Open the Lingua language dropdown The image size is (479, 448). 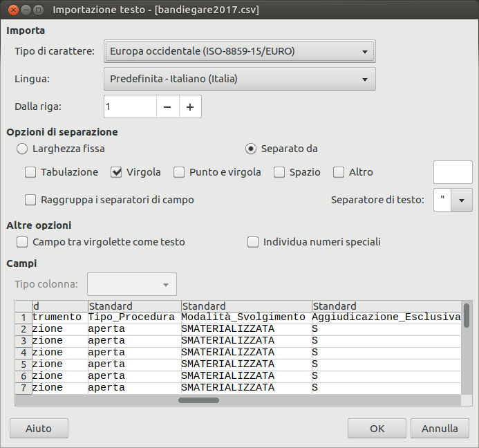[239, 79]
